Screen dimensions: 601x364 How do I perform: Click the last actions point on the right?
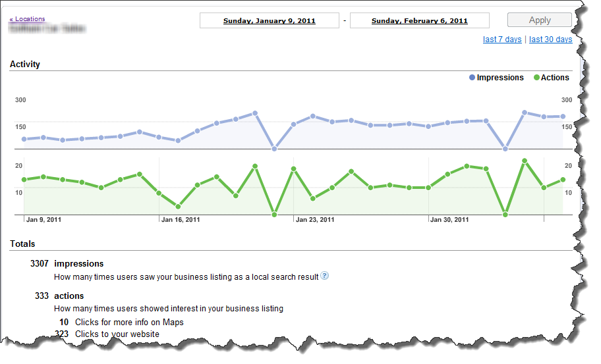tap(563, 179)
